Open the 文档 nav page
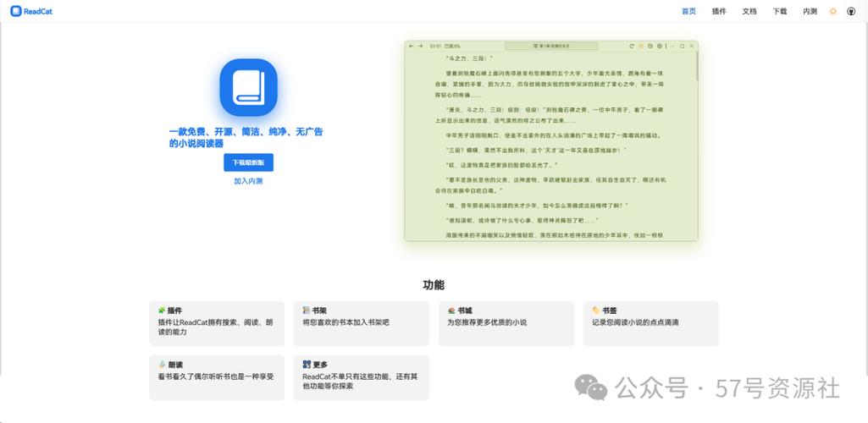Image resolution: width=868 pixels, height=423 pixels. [749, 11]
